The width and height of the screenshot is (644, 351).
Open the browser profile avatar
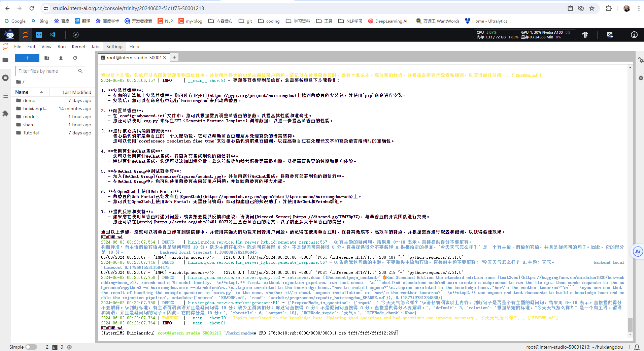(626, 8)
